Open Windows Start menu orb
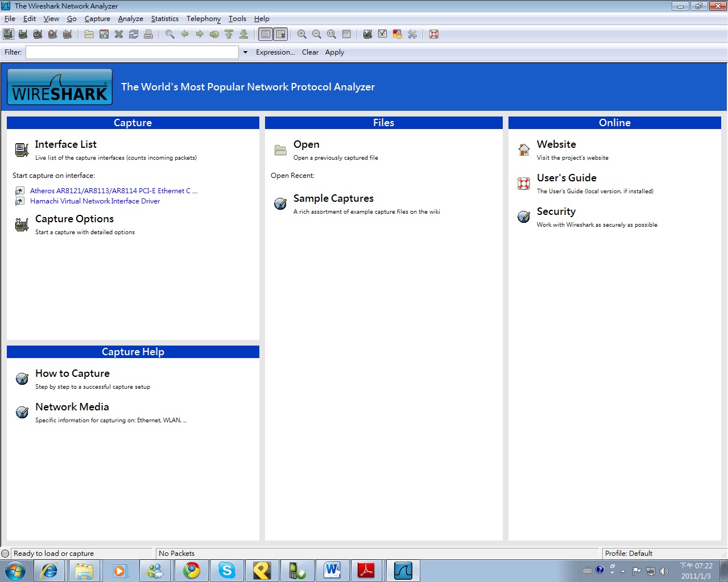 (15, 571)
